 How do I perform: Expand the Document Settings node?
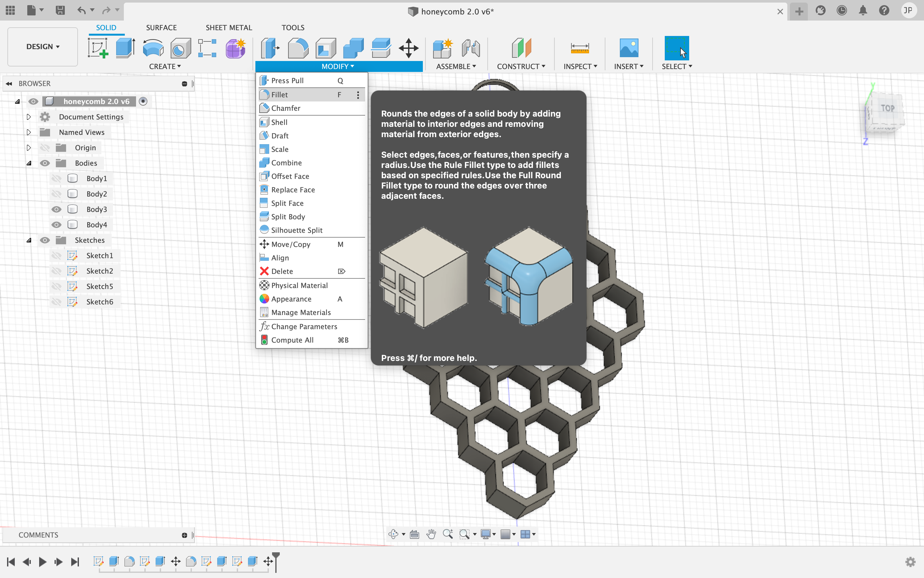click(29, 117)
